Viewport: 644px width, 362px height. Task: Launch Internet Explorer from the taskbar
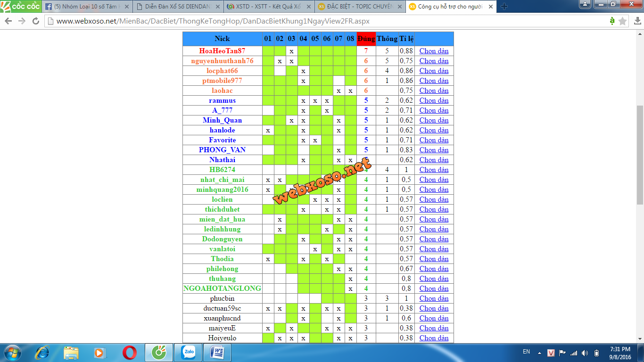click(42, 353)
